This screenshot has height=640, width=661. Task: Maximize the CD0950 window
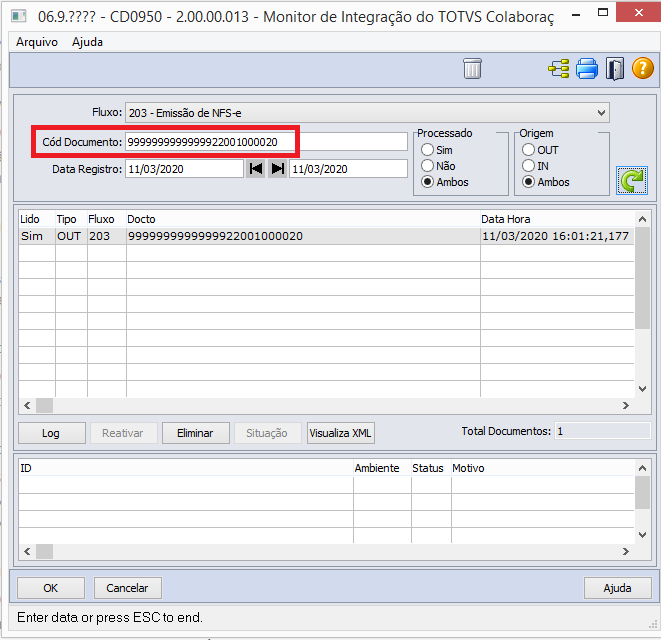tap(603, 13)
